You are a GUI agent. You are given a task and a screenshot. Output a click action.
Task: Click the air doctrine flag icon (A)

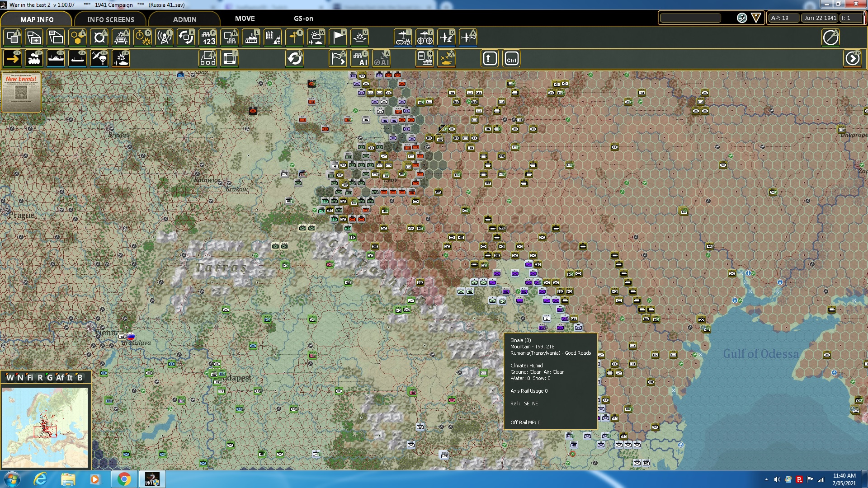(468, 38)
